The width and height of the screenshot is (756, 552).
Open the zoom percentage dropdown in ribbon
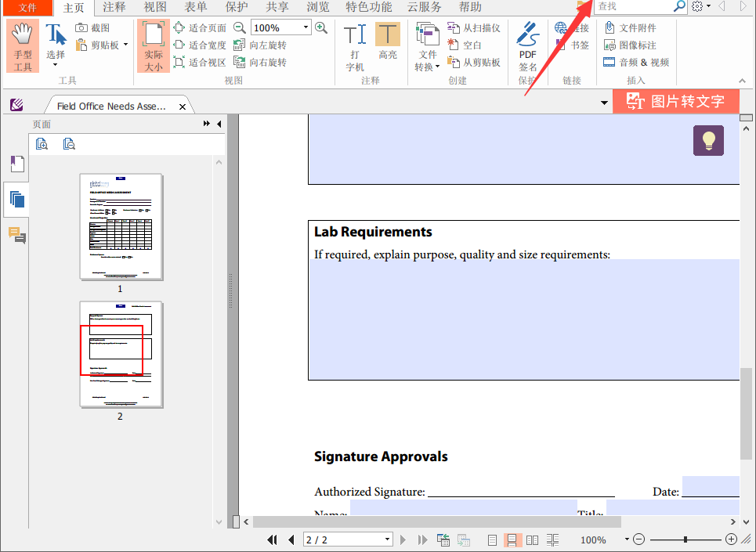click(x=305, y=28)
